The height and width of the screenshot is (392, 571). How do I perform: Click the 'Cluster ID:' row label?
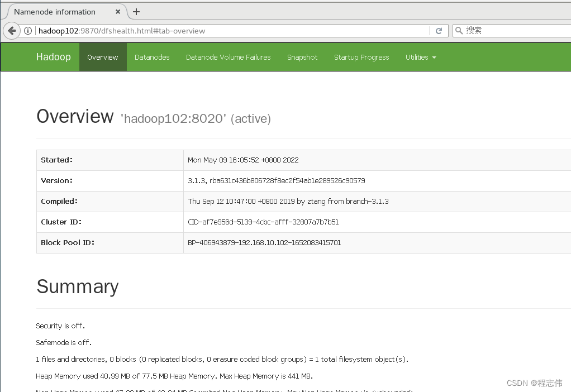pyautogui.click(x=61, y=222)
